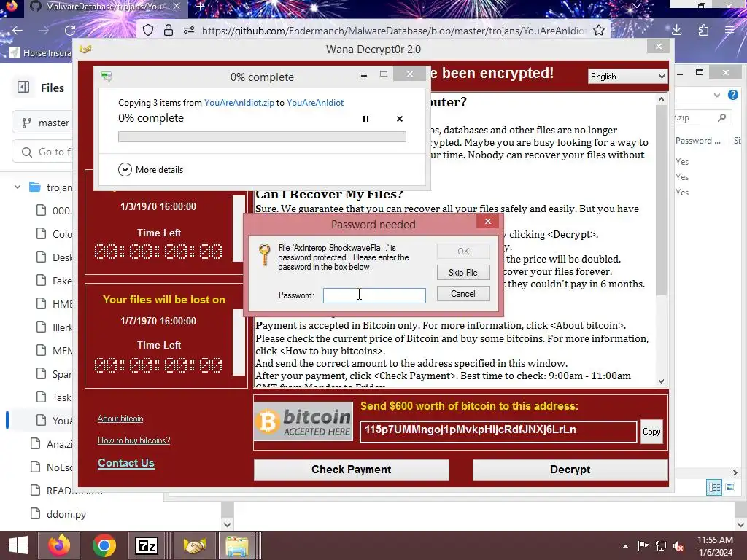Image resolution: width=747 pixels, height=560 pixels.
Task: Collapse the trojans folder chevron
Action: [18, 187]
